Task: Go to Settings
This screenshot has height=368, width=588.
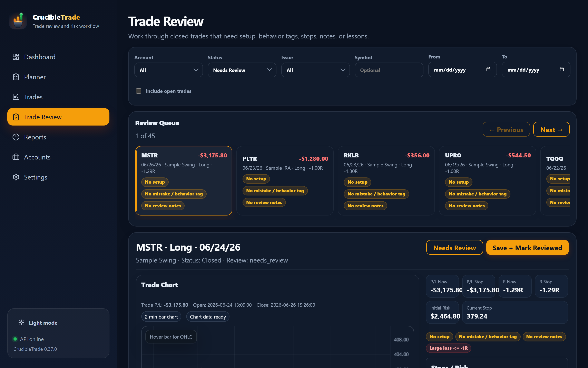Action: [58, 177]
